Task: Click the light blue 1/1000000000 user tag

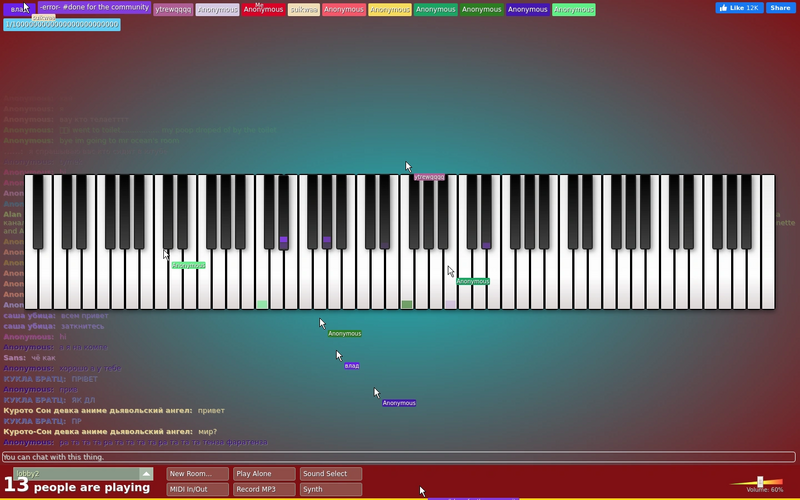Action: (62, 24)
